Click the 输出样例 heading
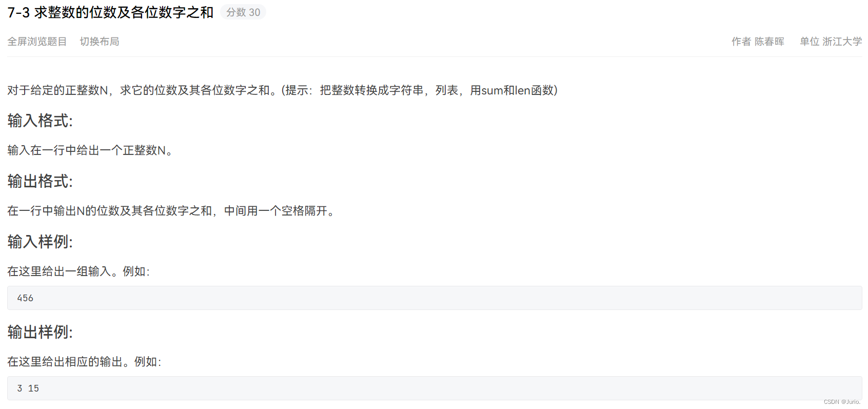Image resolution: width=868 pixels, height=409 pixels. pos(40,332)
